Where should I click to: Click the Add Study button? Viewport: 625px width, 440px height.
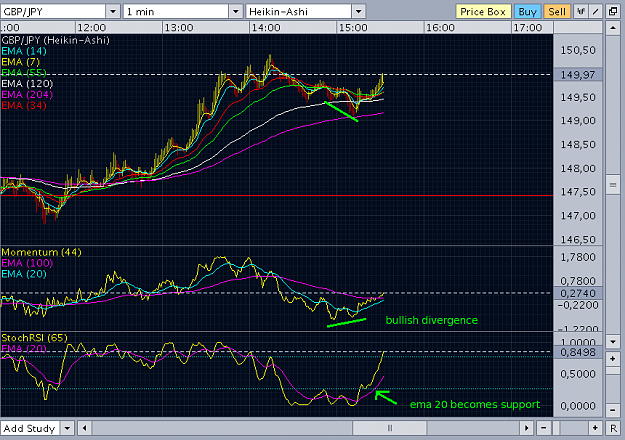[x=30, y=428]
